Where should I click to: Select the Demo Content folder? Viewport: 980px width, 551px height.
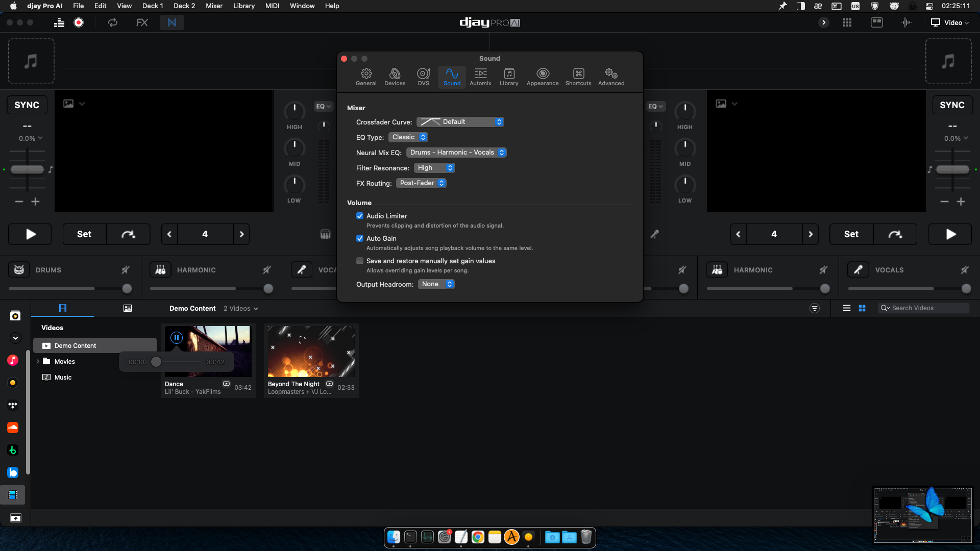[95, 345]
